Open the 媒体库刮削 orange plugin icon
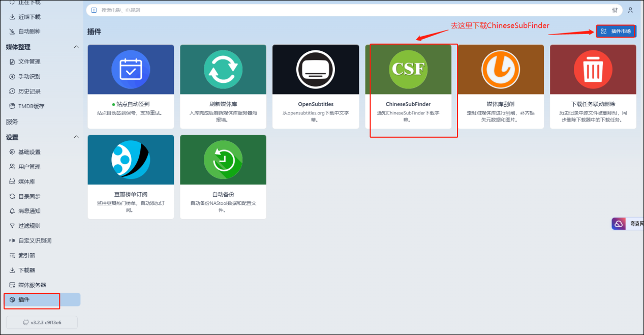The image size is (644, 335). (x=500, y=69)
